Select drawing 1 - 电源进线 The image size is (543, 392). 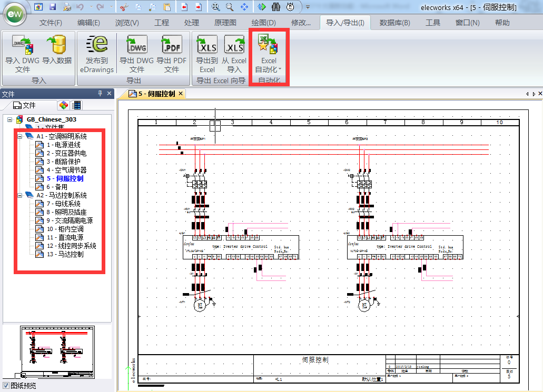point(63,145)
